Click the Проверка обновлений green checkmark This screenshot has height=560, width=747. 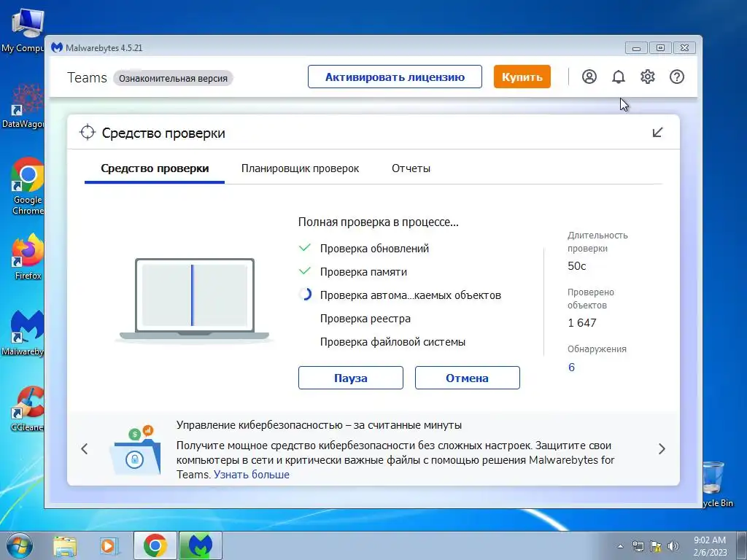305,248
